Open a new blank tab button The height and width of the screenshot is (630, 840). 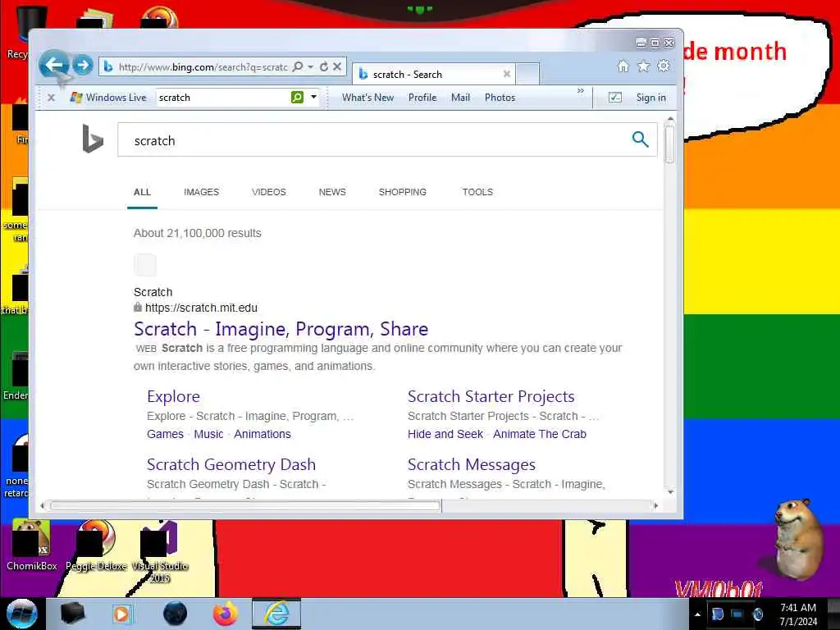tap(527, 75)
